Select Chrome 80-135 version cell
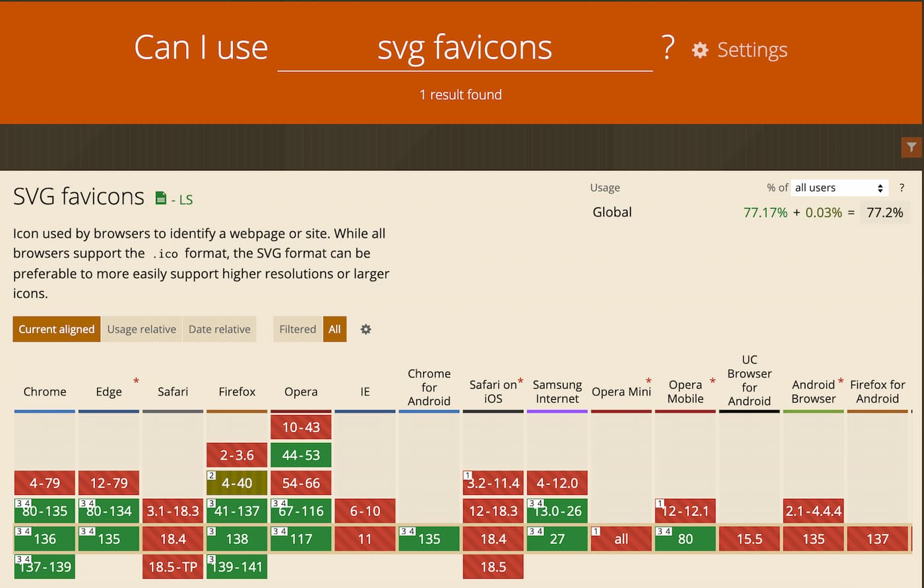This screenshot has width=924, height=588. [45, 511]
